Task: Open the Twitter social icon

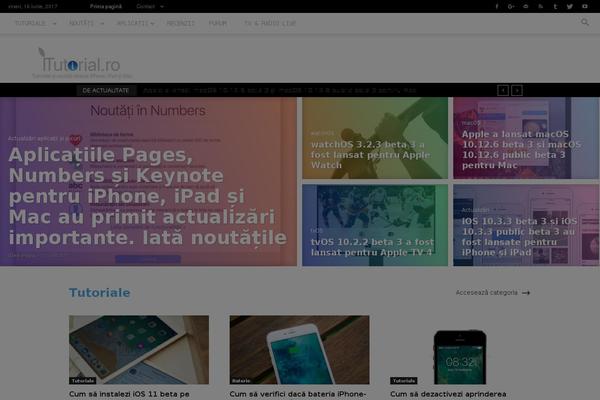Action: point(570,7)
